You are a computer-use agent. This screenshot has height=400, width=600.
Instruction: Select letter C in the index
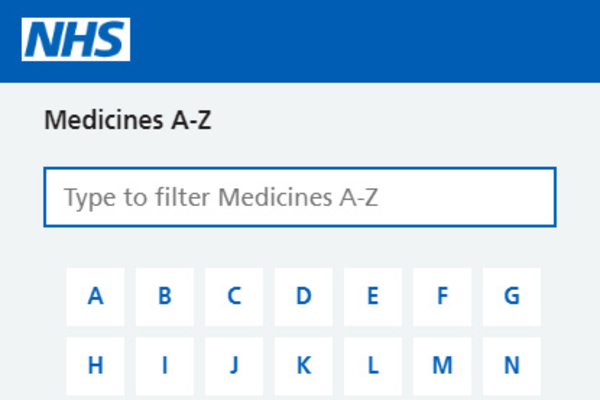[234, 296]
